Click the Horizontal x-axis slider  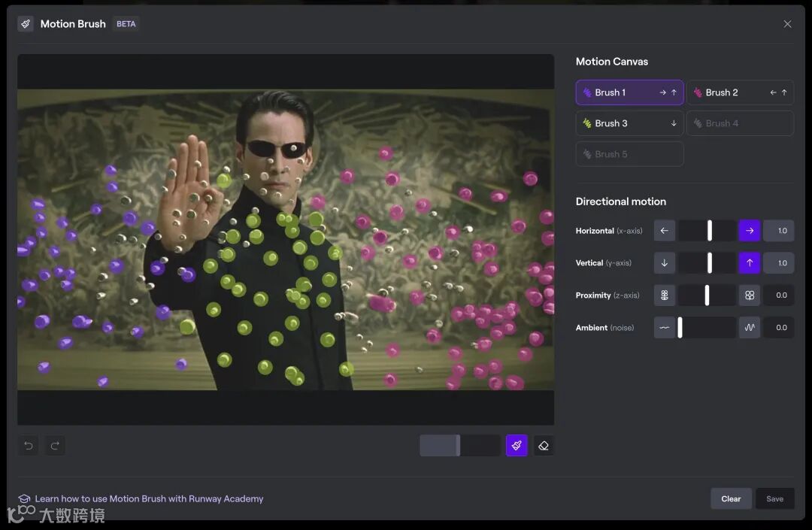707,231
